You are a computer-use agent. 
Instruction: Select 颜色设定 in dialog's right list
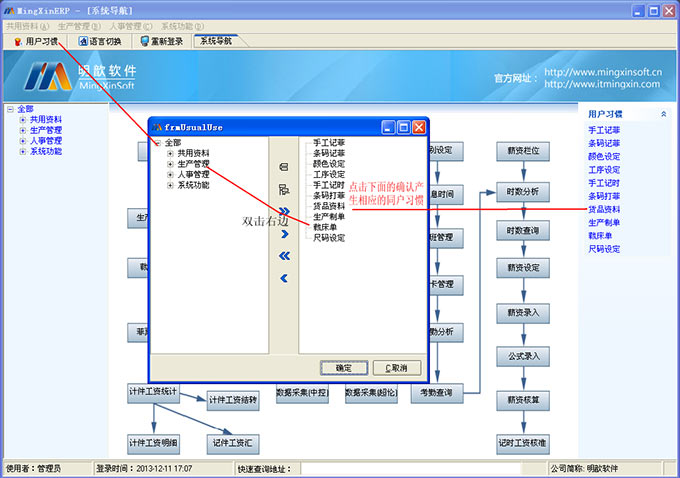point(329,164)
